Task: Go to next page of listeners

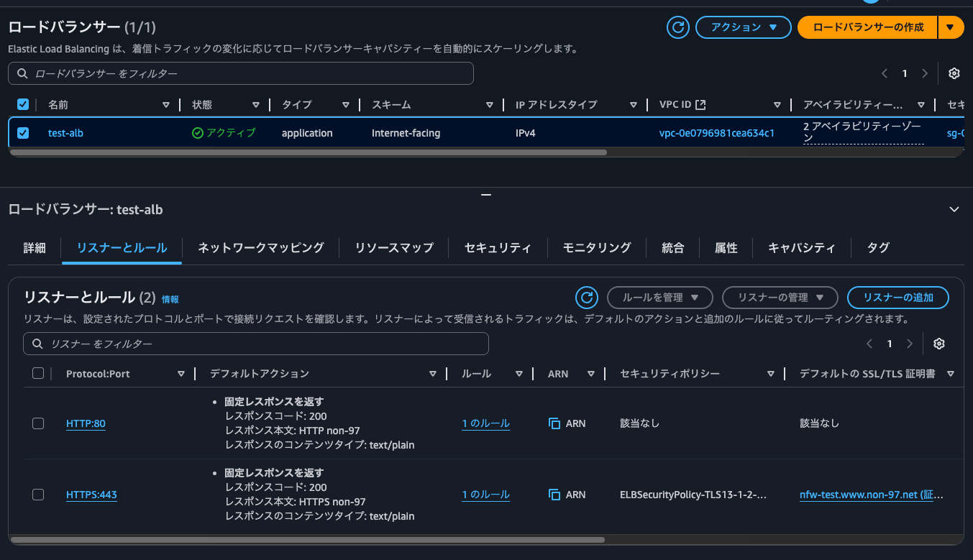Action: pyautogui.click(x=910, y=344)
